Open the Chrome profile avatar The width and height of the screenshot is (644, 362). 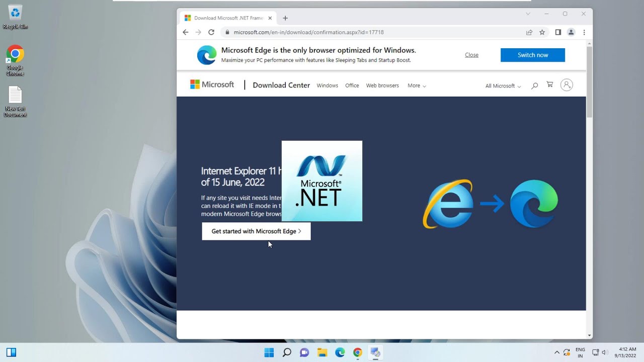(571, 32)
